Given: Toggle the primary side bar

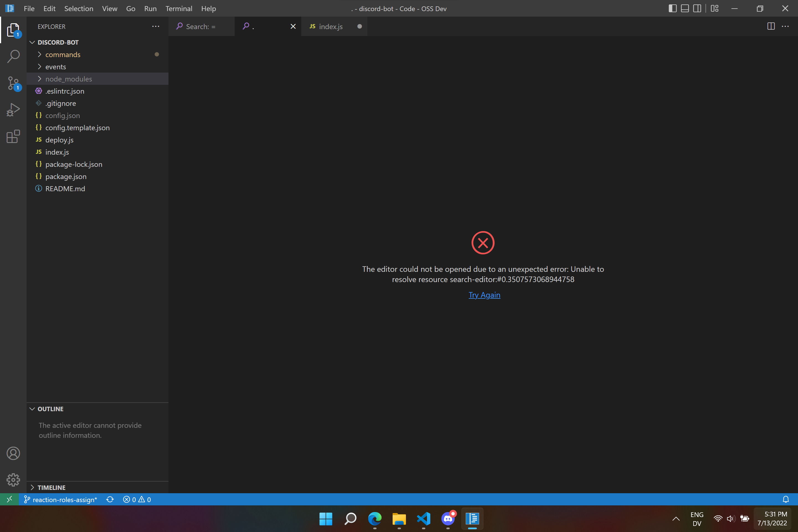Looking at the screenshot, I should tap(672, 9).
